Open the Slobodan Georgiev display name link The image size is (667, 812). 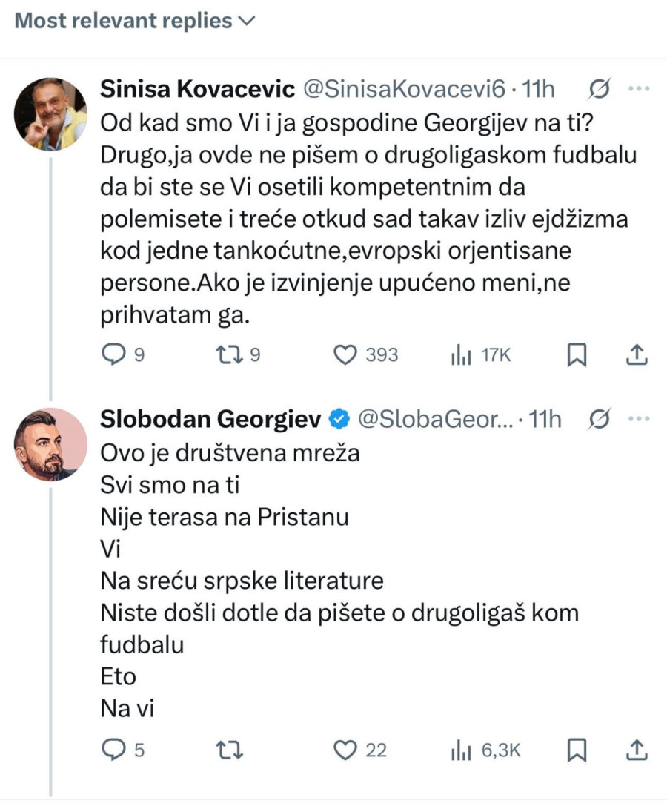[210, 420]
